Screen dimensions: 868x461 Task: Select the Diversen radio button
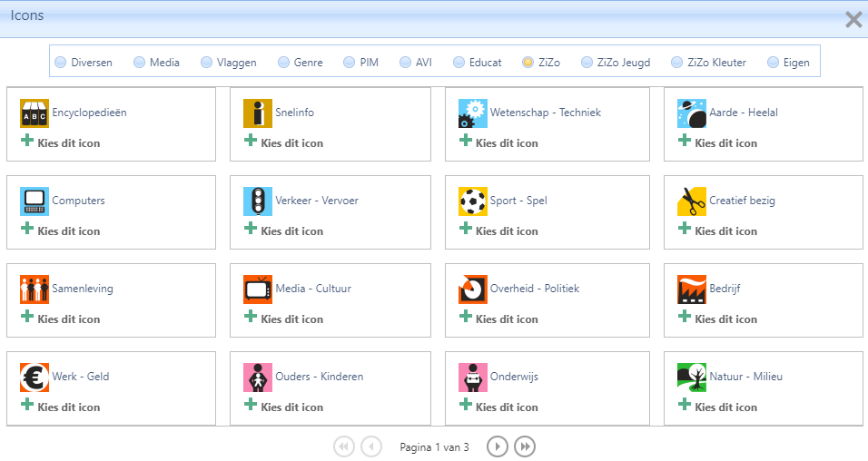[61, 63]
